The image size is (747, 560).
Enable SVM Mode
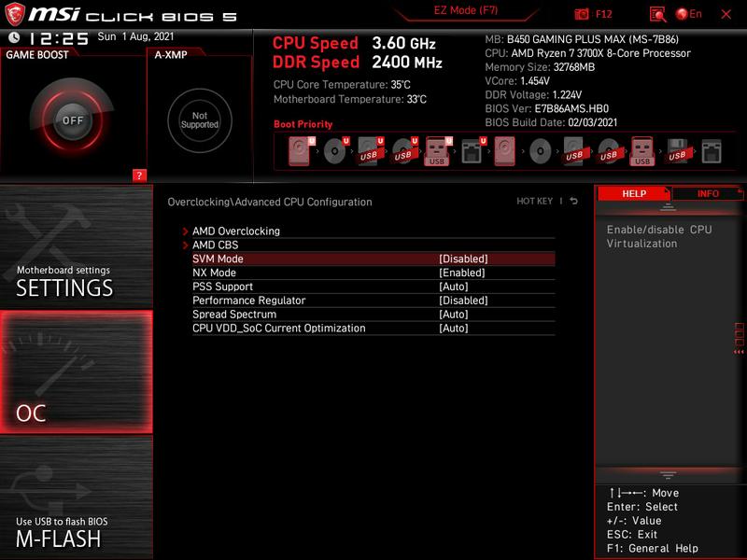click(x=373, y=258)
